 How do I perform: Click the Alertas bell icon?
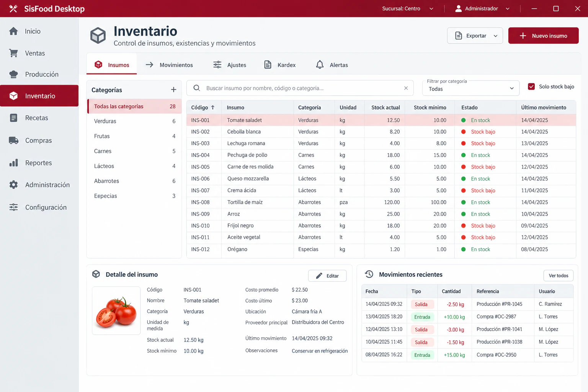tap(320, 65)
